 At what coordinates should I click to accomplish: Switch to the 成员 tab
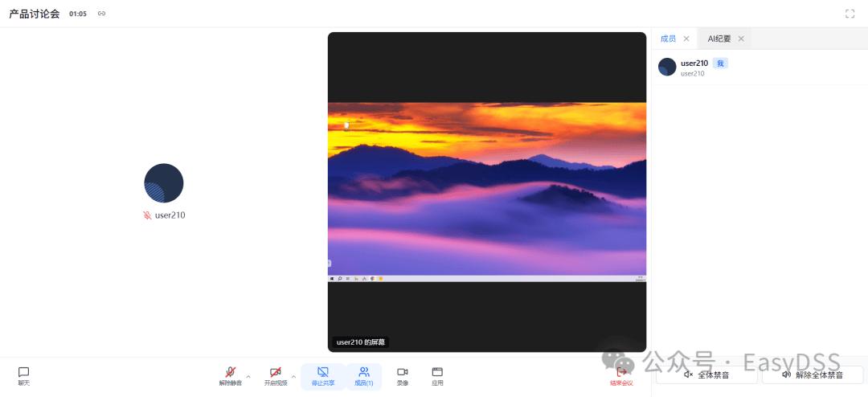pos(668,39)
